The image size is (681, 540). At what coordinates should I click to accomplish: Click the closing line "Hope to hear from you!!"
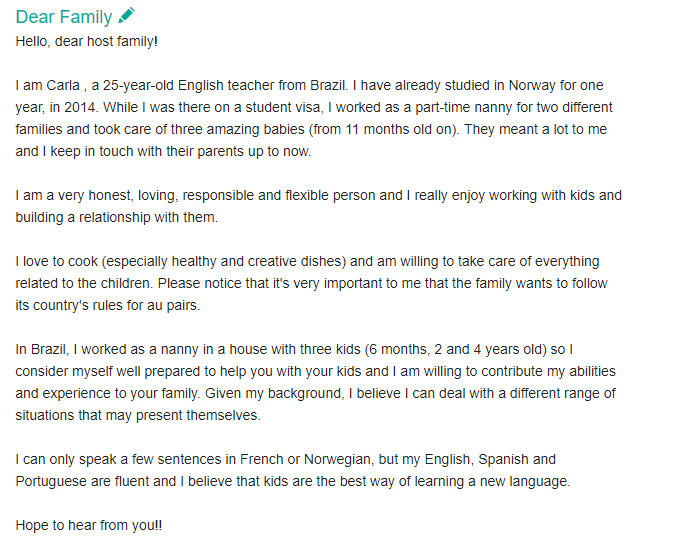[87, 526]
